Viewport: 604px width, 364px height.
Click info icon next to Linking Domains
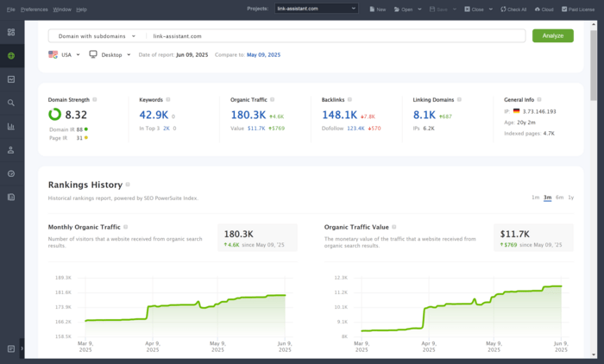point(459,99)
